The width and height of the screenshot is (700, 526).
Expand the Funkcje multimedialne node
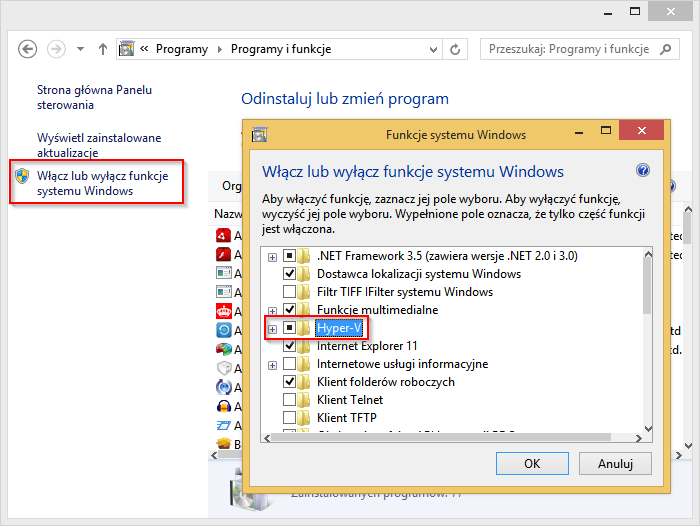272,311
